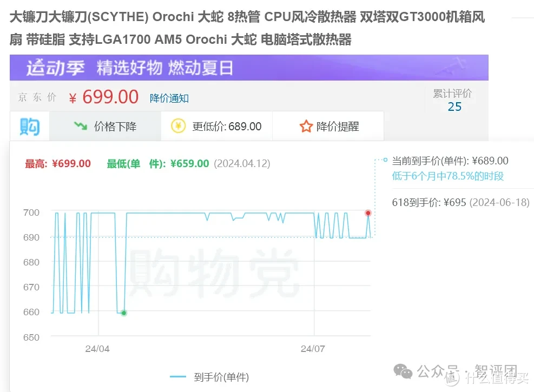This screenshot has width=534, height=392.
Task: Click the 650 y-axis label
Action: [31, 337]
